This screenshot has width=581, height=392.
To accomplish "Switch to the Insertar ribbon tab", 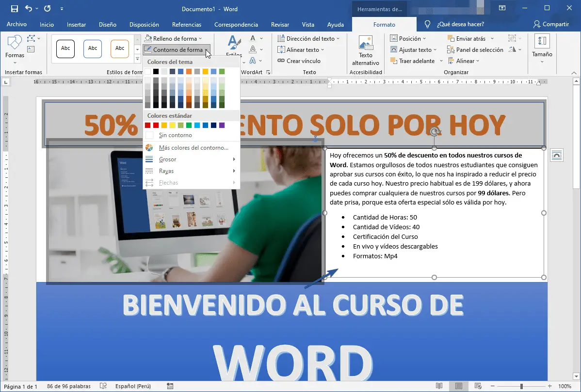I will 76,24.
